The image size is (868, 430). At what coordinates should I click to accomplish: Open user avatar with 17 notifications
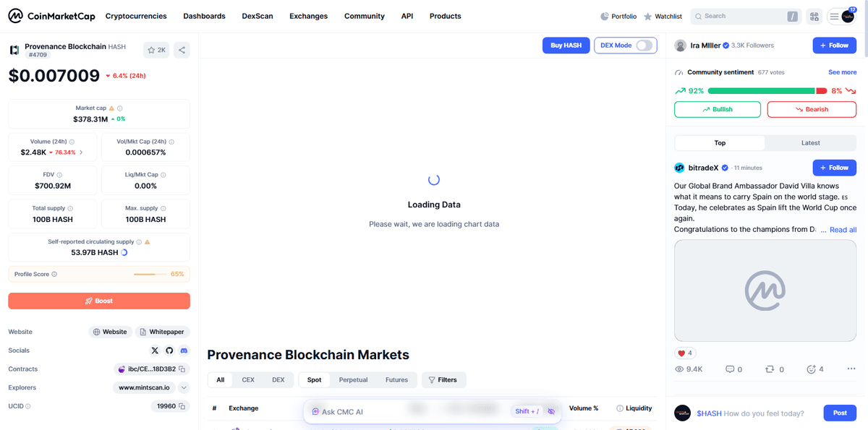(x=848, y=16)
